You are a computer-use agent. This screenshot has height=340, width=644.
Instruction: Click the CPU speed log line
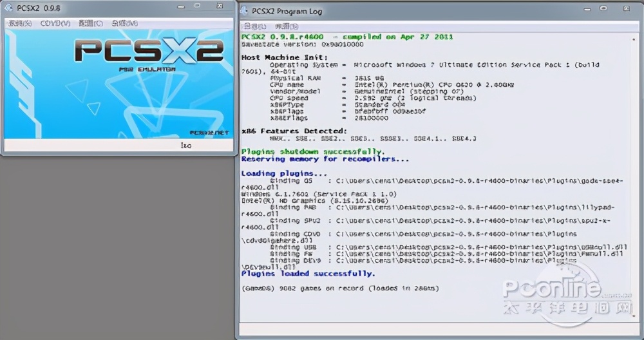(373, 98)
